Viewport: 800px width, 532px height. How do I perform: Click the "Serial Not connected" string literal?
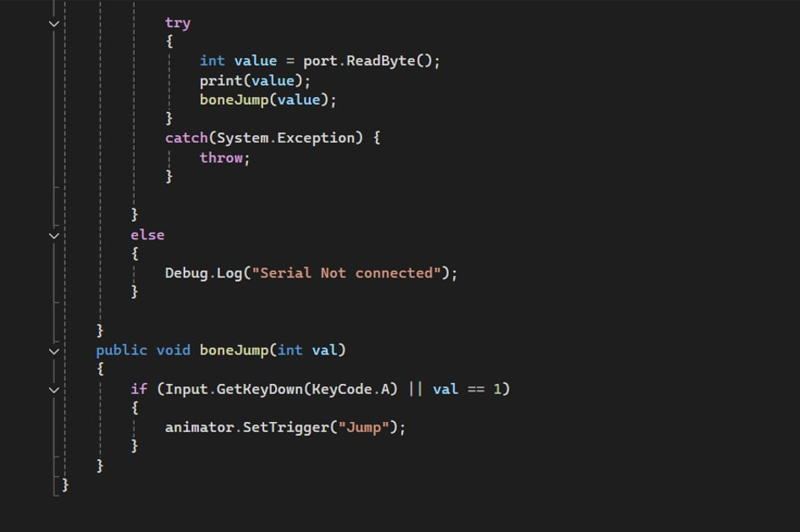click(x=346, y=273)
